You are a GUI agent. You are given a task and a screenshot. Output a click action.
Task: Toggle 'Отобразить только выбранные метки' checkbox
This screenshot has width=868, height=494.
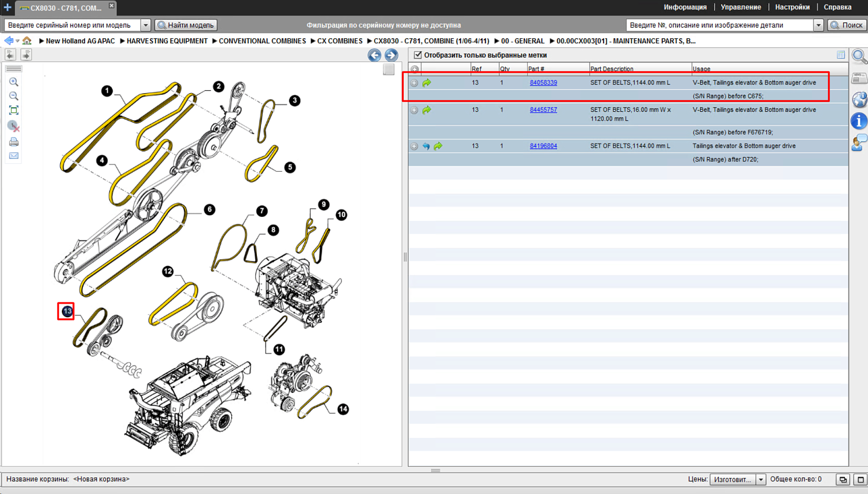418,55
